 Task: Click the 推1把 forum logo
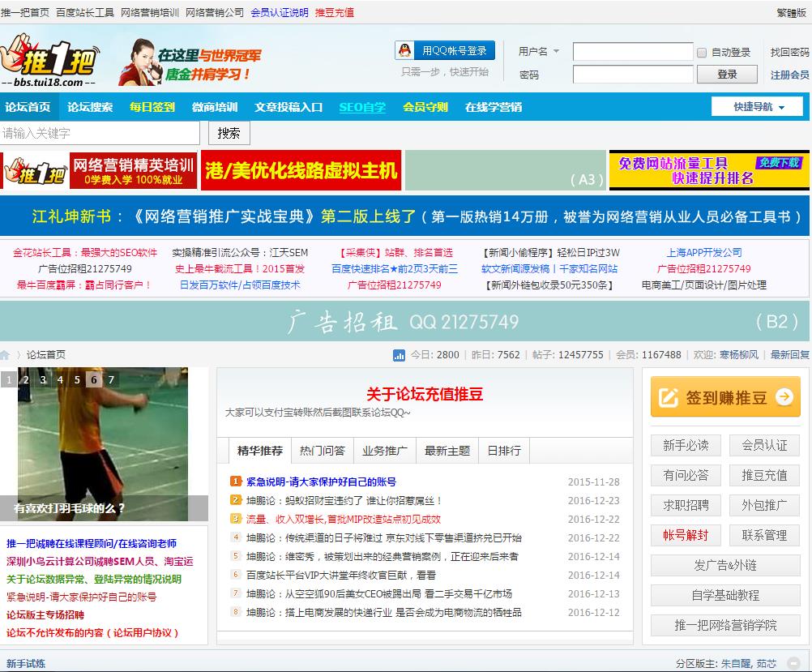[x=49, y=60]
